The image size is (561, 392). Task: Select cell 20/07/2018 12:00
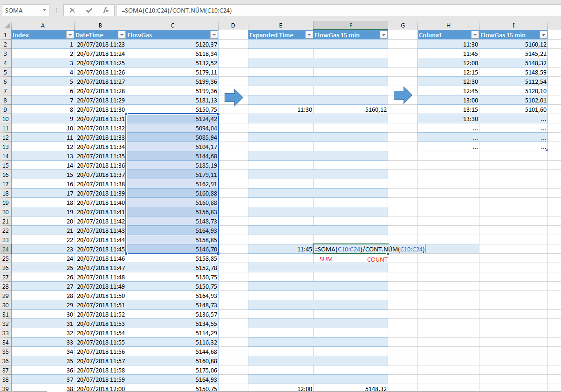(x=100, y=388)
